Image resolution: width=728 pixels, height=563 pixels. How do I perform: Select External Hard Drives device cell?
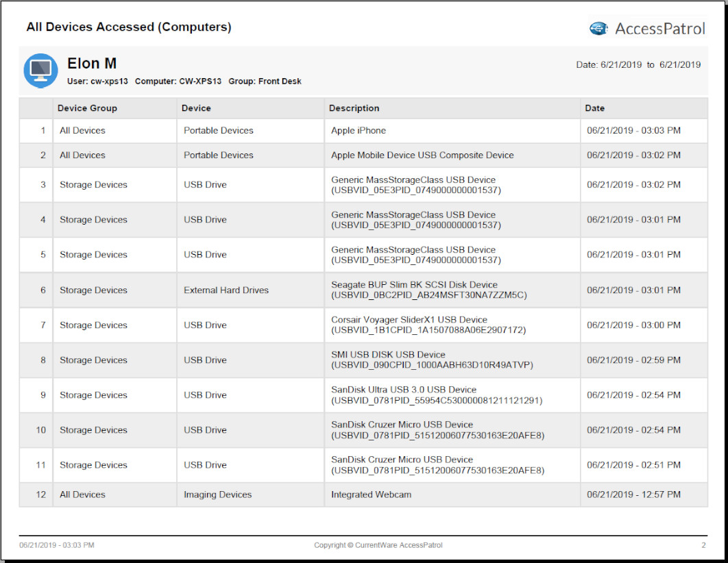226,290
